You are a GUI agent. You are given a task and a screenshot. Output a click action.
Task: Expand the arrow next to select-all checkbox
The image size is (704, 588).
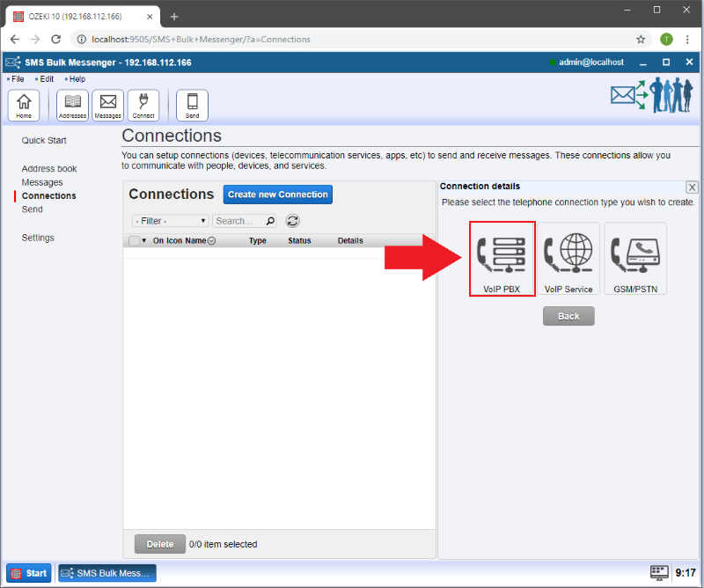pos(144,241)
